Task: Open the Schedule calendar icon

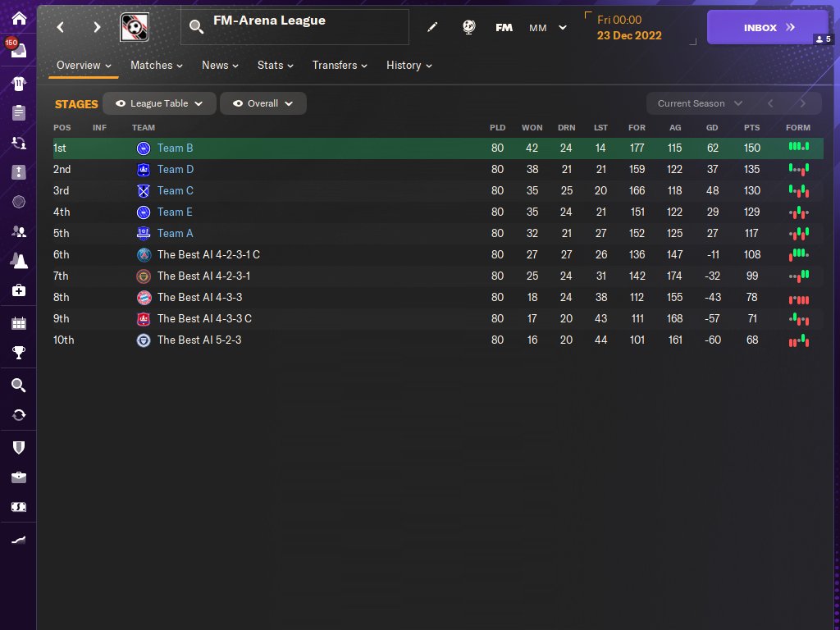Action: coord(19,323)
